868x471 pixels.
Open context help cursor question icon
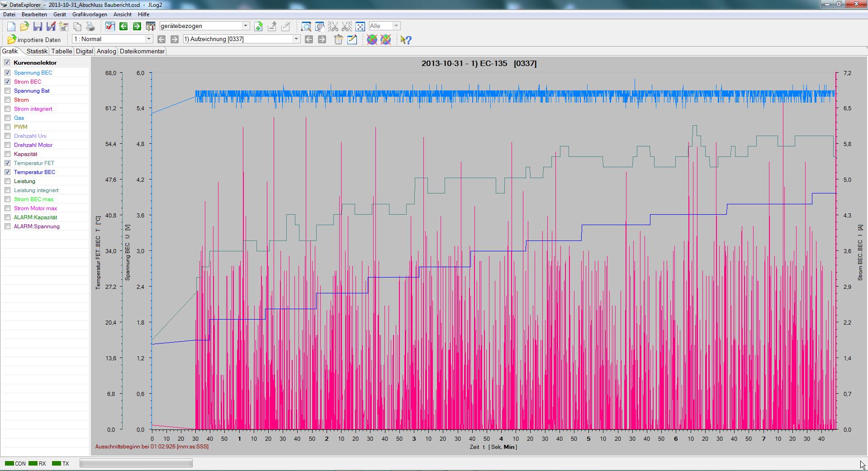point(406,40)
